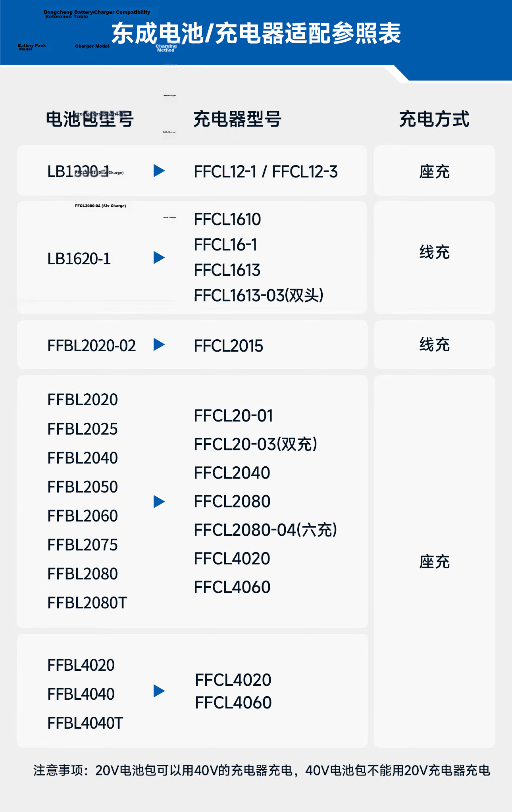Click the arrow before FFCL12-1 / FFCL12-3
Viewport: 512px width, 812px height.
(x=159, y=171)
